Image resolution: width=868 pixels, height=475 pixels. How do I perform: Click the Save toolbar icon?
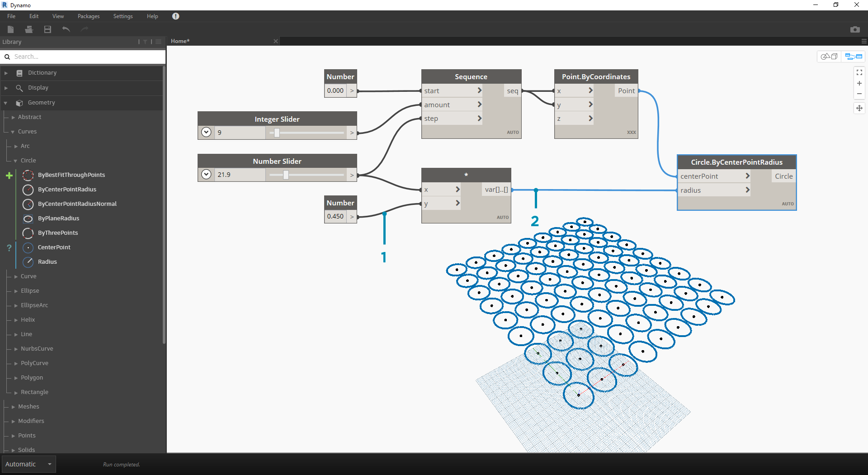[x=47, y=29]
